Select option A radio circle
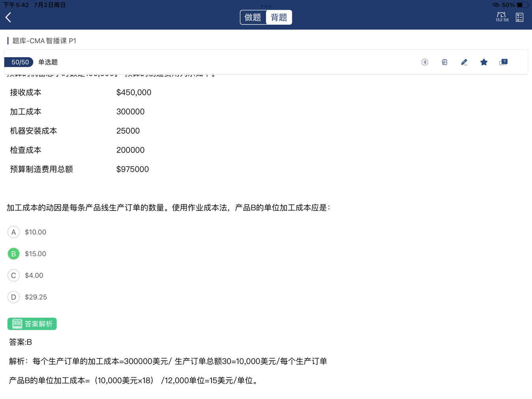 click(13, 232)
